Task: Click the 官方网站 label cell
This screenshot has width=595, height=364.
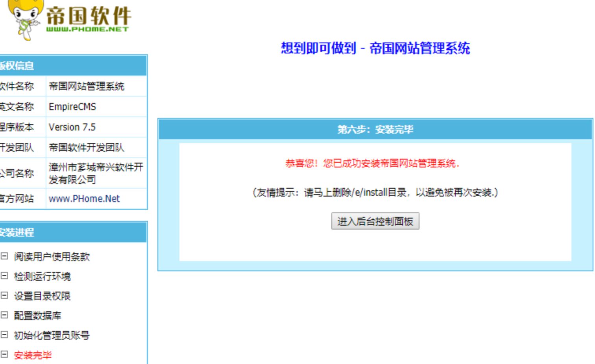Action: 23,199
